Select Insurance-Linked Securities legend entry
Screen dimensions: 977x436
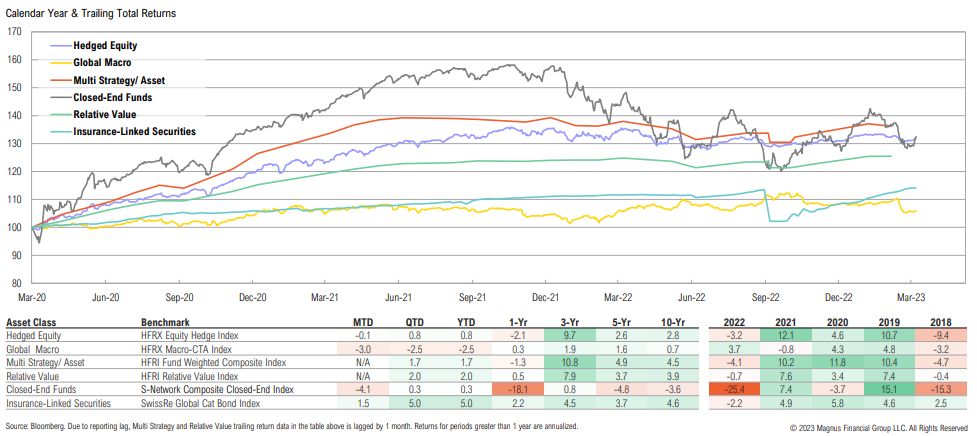[134, 132]
